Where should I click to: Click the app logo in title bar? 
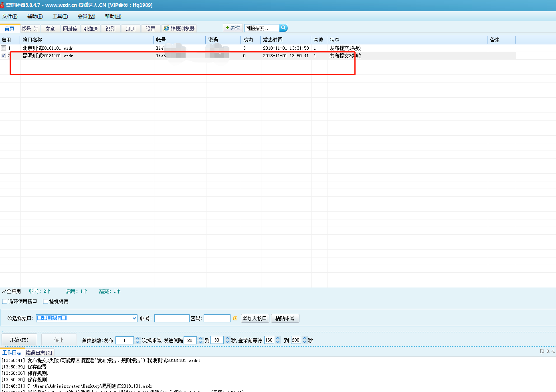(x=2, y=5)
